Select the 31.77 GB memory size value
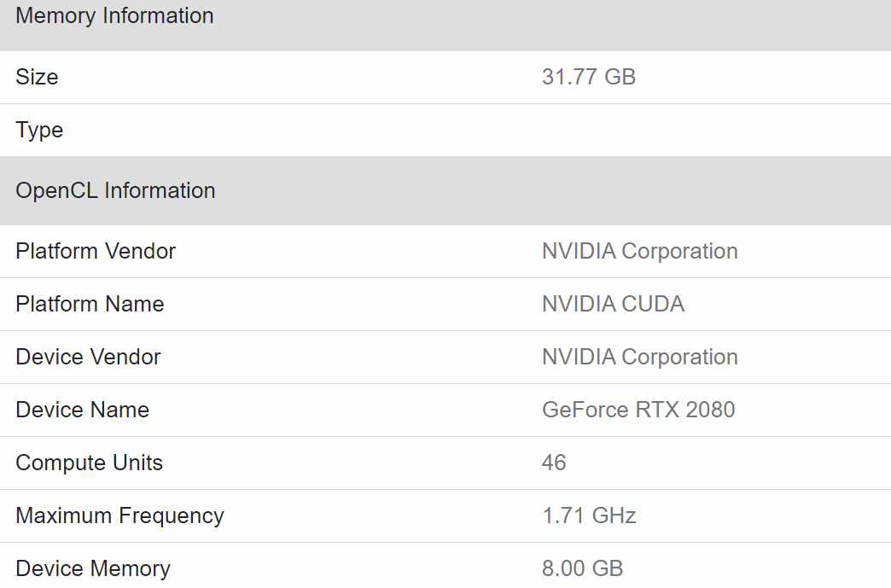The image size is (891, 588). (588, 77)
